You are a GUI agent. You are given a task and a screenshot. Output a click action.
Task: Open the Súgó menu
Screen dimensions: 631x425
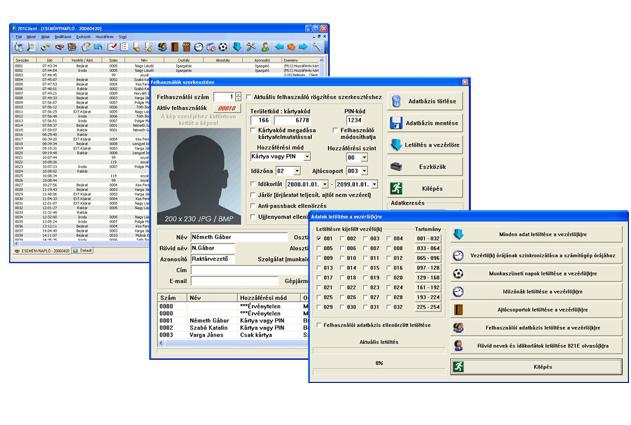click(x=122, y=36)
